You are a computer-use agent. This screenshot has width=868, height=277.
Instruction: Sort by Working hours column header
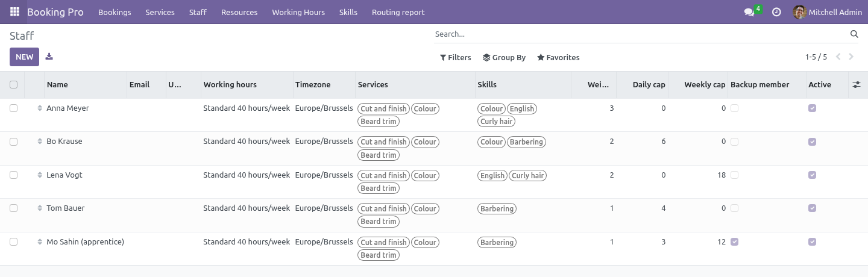click(x=247, y=85)
